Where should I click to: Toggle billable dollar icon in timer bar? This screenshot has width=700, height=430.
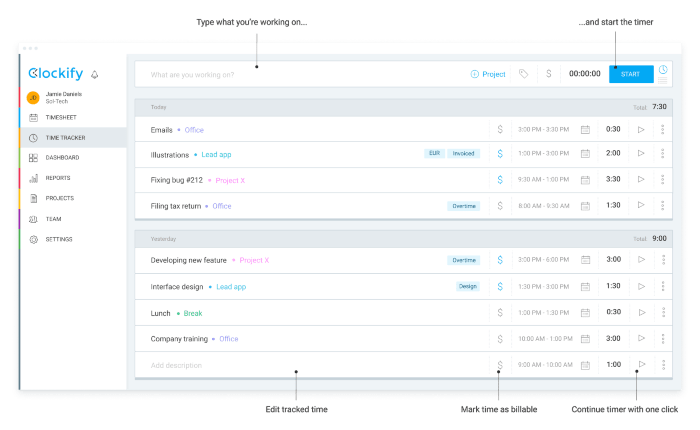[x=547, y=74]
